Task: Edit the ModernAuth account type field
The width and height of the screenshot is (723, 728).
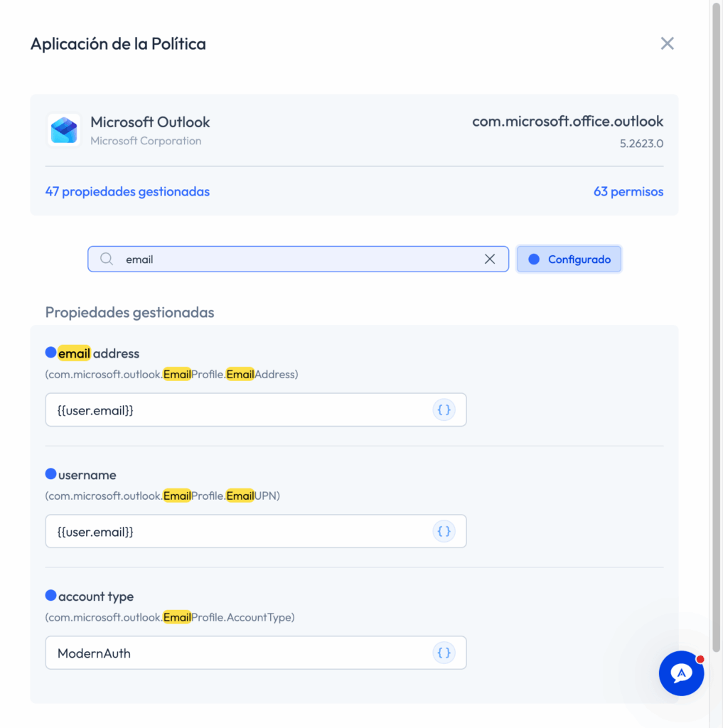Action: (x=256, y=653)
